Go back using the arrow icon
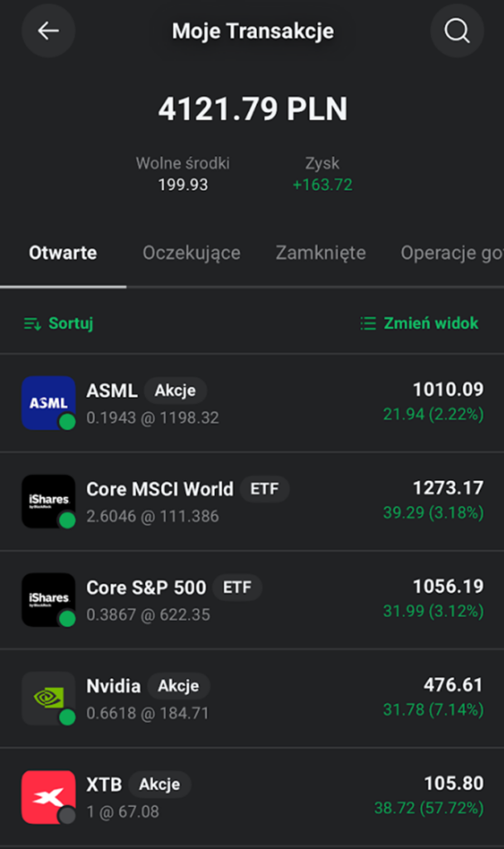The width and height of the screenshot is (504, 849). tap(48, 31)
